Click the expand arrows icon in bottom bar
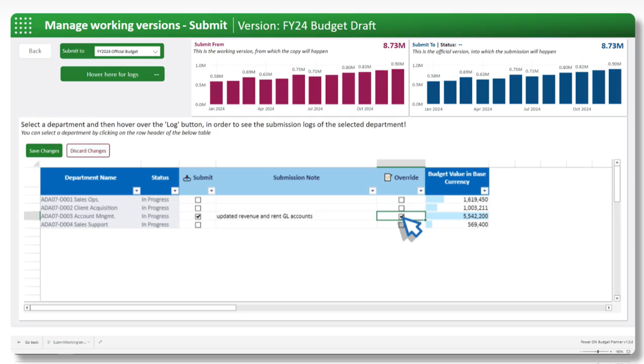The image size is (644, 364). tap(100, 342)
